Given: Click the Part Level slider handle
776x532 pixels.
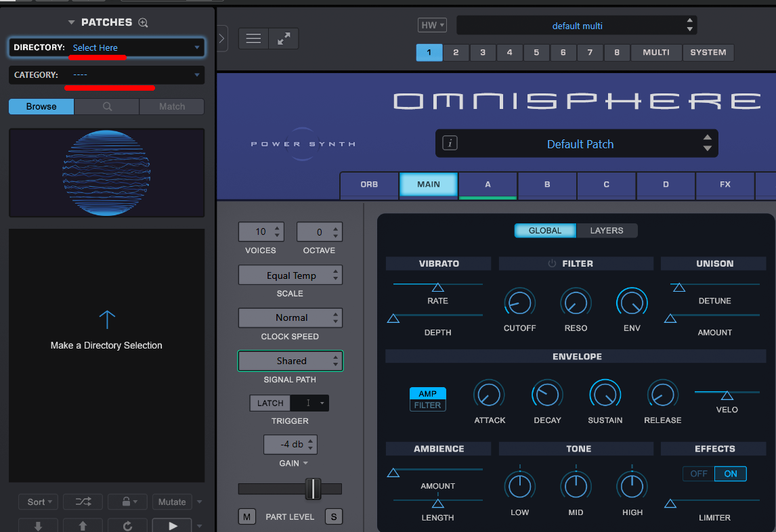Looking at the screenshot, I should click(313, 489).
